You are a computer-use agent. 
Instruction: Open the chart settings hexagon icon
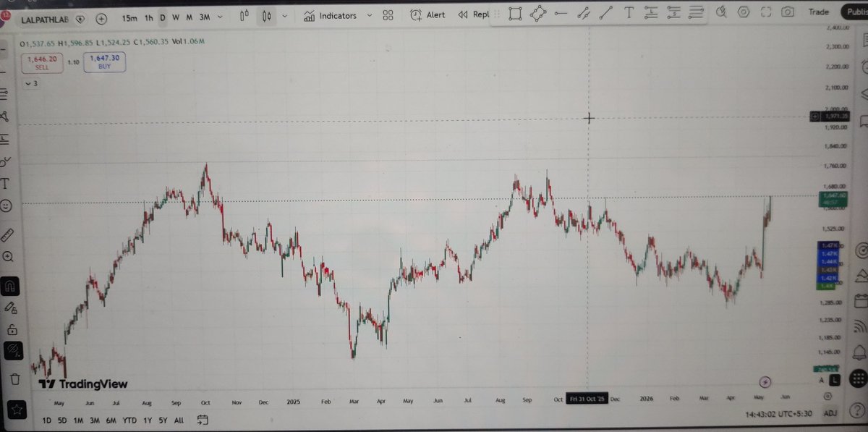[743, 12]
